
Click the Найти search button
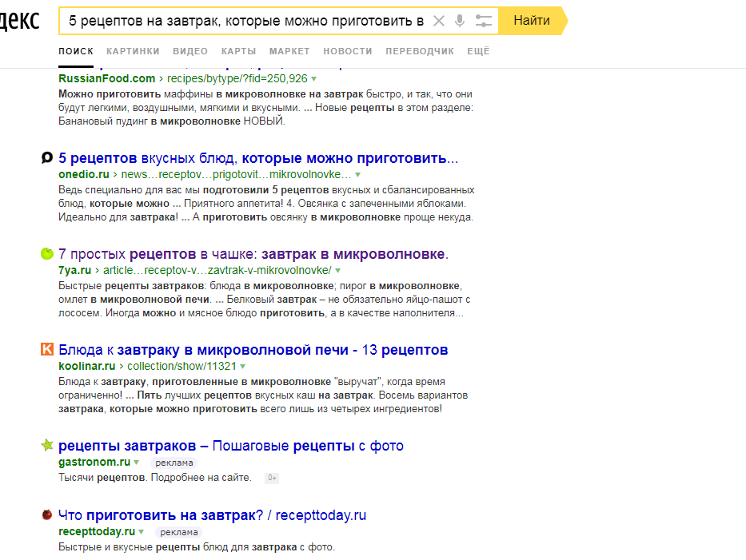click(533, 21)
